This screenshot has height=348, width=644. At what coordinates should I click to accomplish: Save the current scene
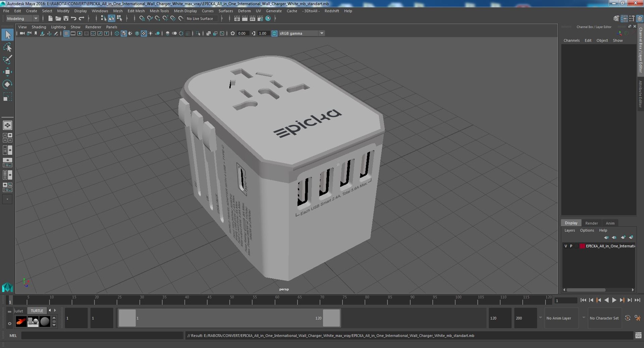pos(66,18)
